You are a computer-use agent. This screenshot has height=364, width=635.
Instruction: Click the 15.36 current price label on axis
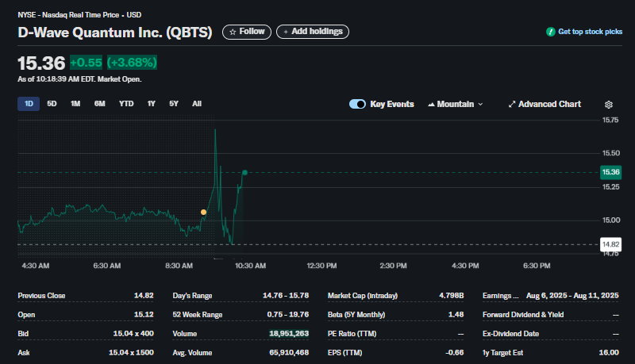(610, 172)
